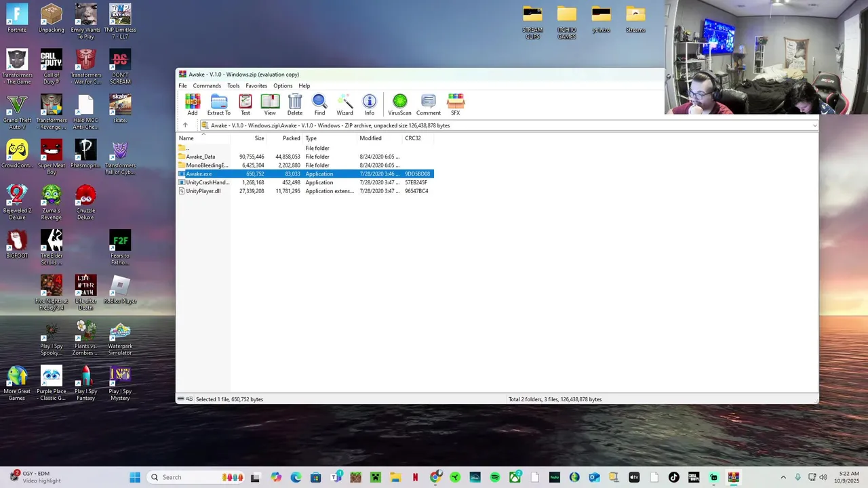Go up one folder with the arrow
868x488 pixels.
[185, 125]
